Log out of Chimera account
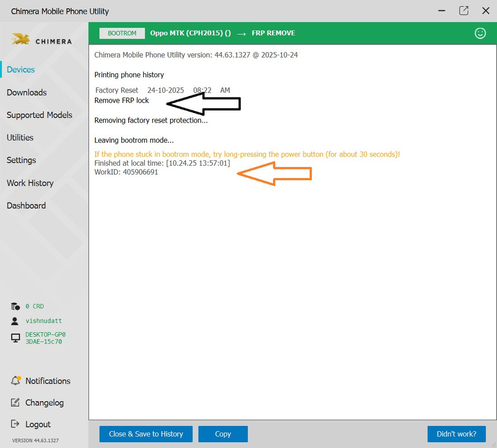Screen dimensions: 497x448 coord(37,424)
